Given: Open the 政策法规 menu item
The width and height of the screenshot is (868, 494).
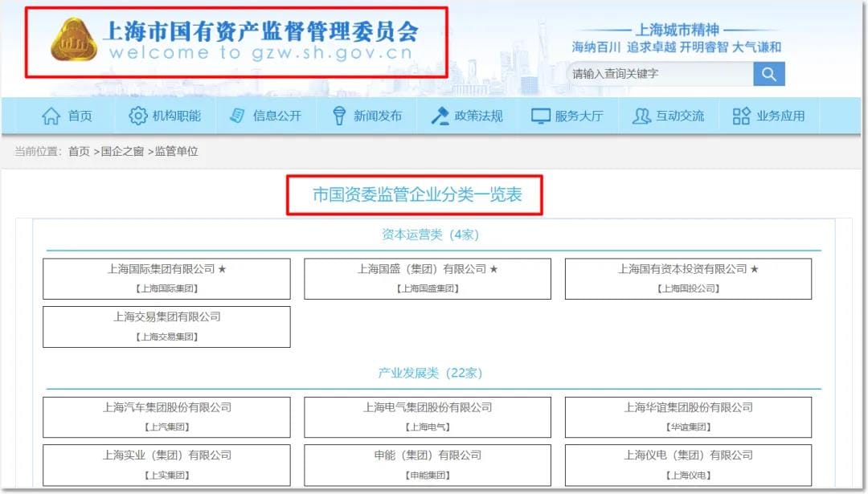Looking at the screenshot, I should (x=478, y=116).
